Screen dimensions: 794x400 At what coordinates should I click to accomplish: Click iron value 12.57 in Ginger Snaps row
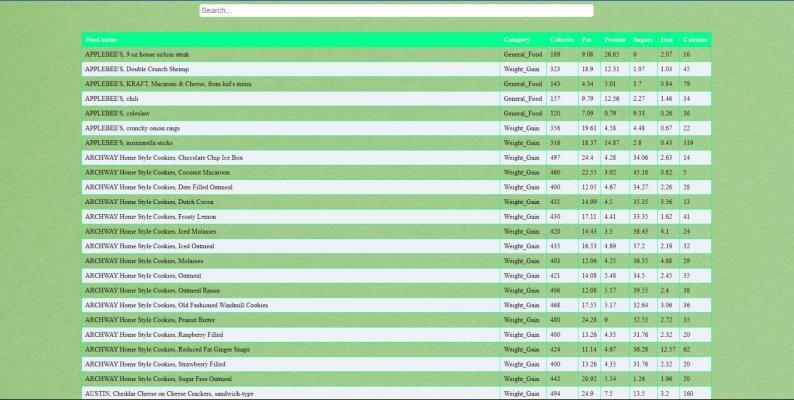668,349
